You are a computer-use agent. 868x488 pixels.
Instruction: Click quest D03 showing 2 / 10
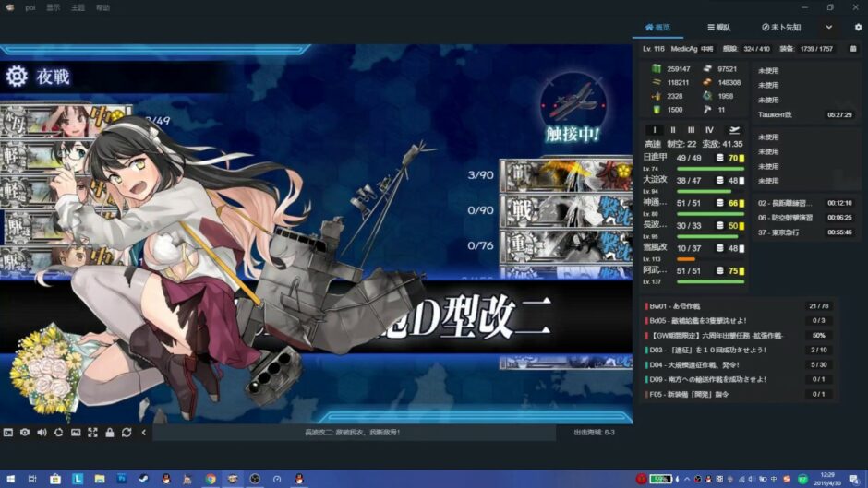click(x=739, y=350)
